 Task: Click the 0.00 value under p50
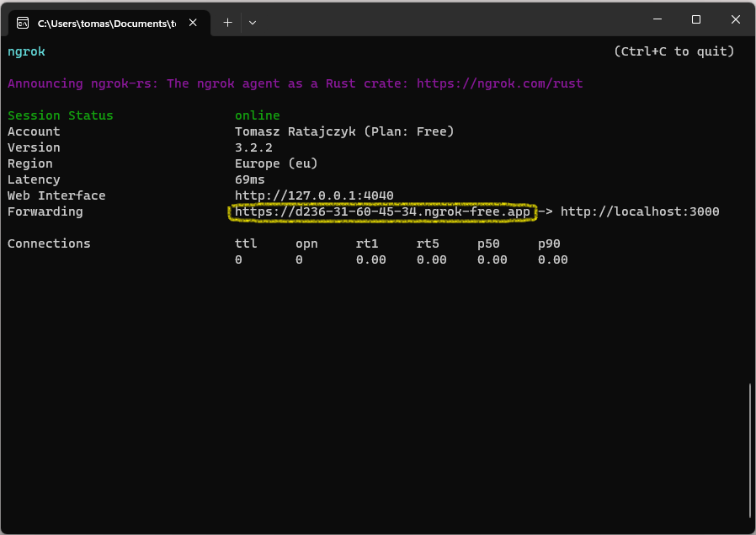[x=492, y=260]
